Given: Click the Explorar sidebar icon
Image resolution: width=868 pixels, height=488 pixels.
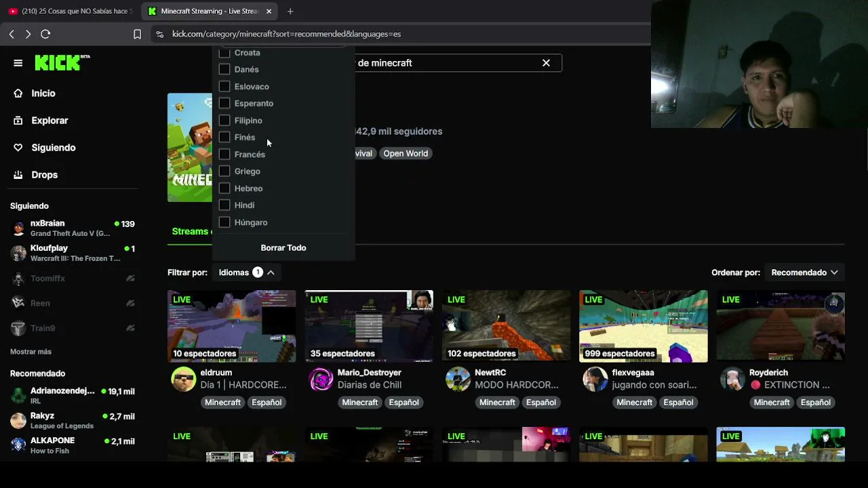Looking at the screenshot, I should [18, 121].
